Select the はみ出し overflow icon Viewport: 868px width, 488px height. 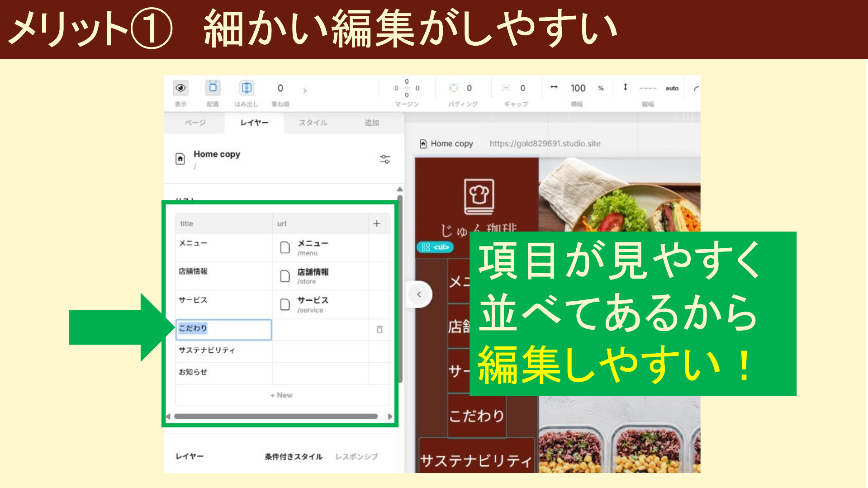[247, 88]
